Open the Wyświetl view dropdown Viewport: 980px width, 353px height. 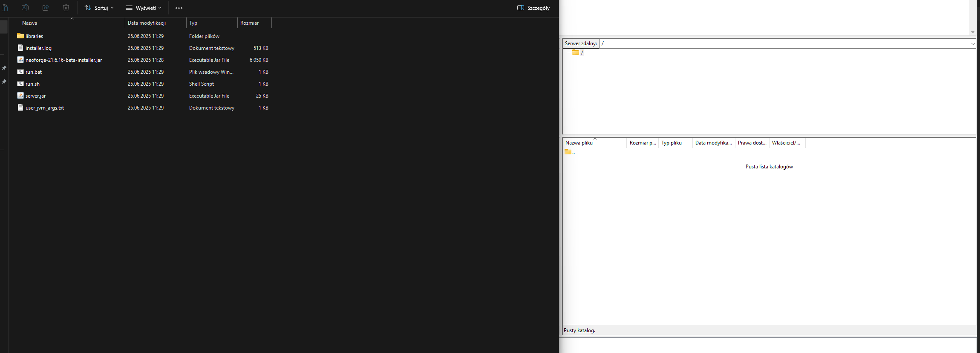144,8
